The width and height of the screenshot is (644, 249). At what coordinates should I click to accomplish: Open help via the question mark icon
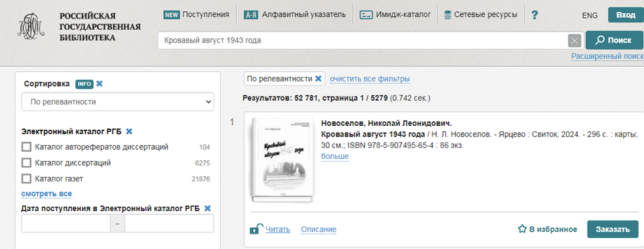(x=534, y=15)
